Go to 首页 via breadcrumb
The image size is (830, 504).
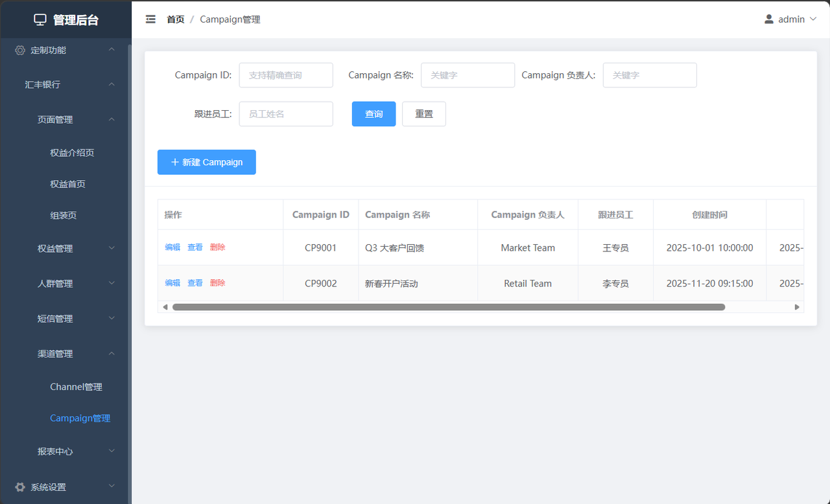pos(175,19)
